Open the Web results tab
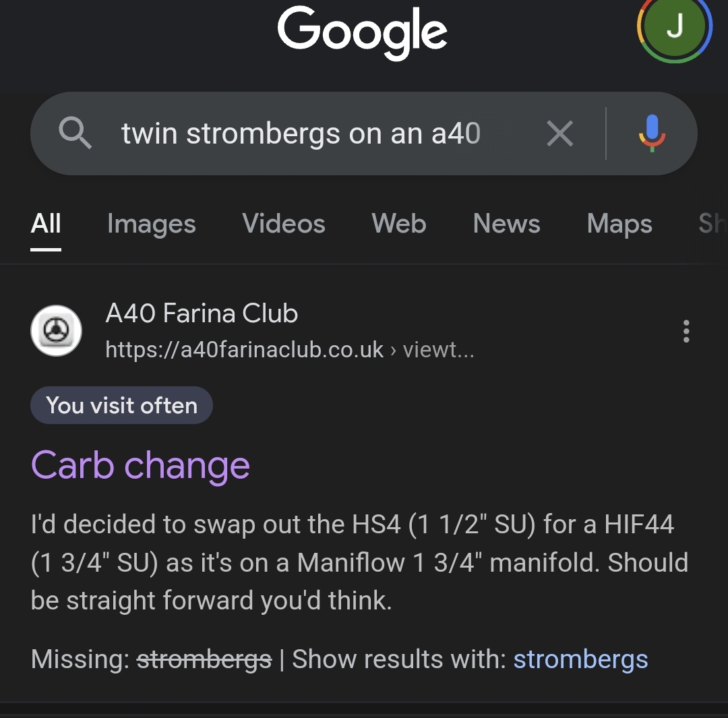 (x=398, y=224)
